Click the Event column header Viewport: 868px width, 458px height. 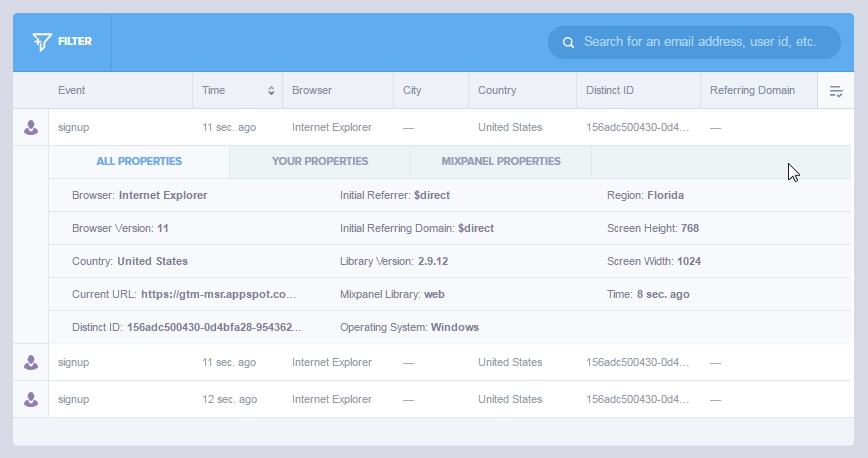point(71,90)
